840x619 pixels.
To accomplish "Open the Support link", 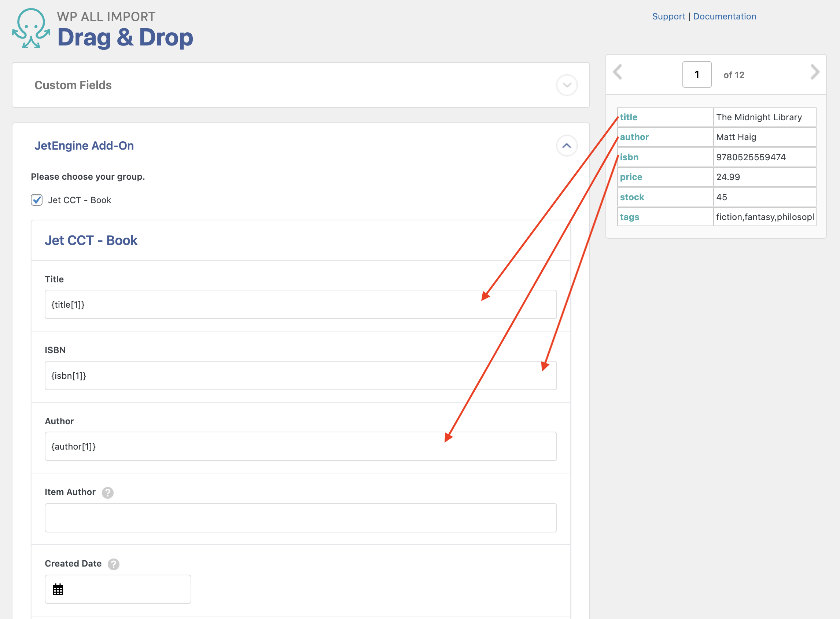I will click(x=668, y=17).
